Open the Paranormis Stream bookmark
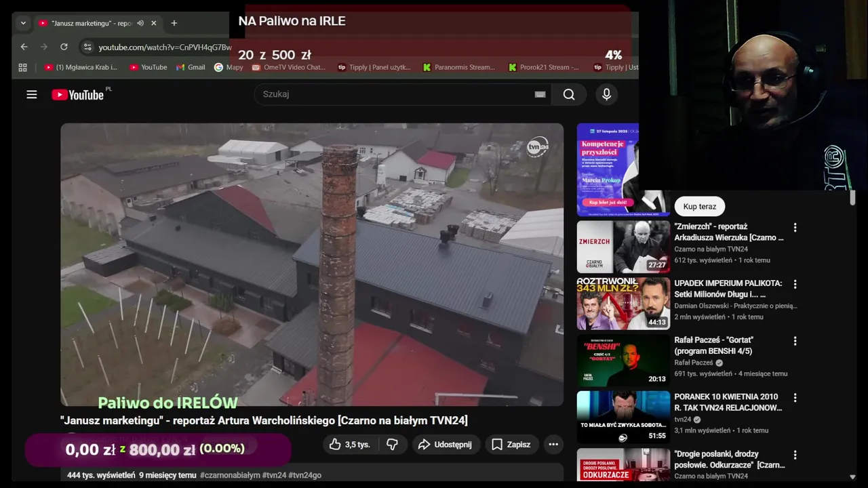This screenshot has width=868, height=488. pyautogui.click(x=458, y=67)
